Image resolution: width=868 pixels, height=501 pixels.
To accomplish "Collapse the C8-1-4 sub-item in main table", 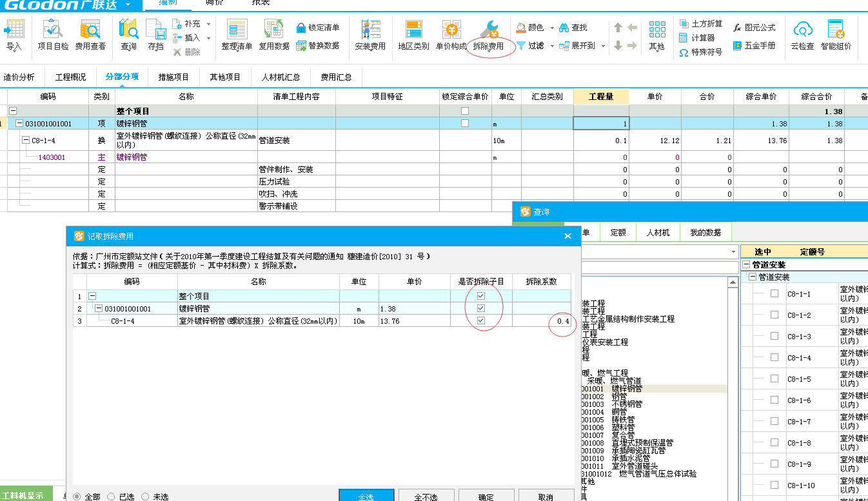I will (26, 139).
